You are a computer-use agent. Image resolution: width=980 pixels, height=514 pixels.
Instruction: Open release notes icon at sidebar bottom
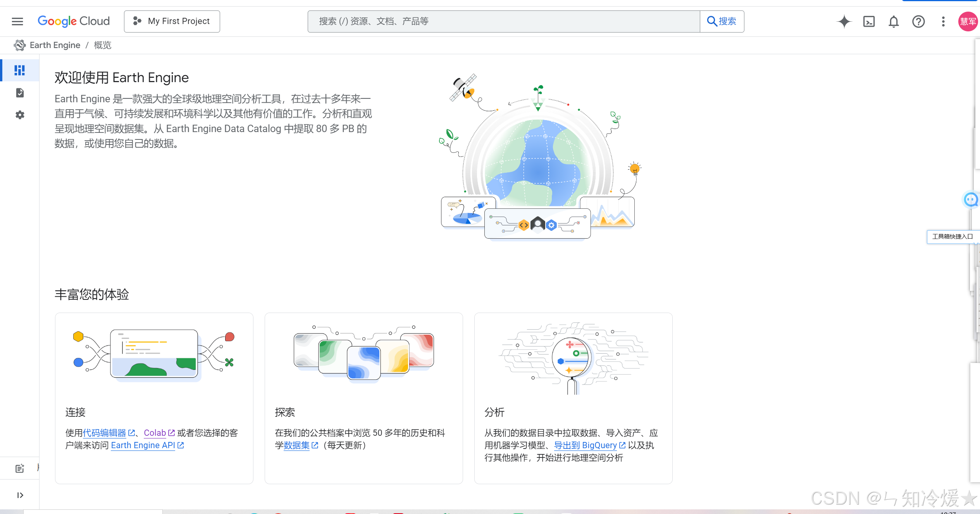(x=20, y=468)
